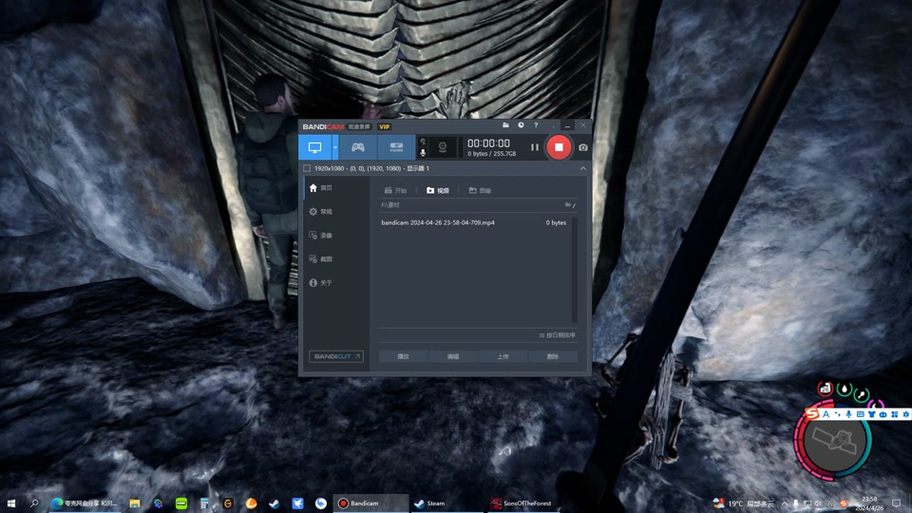912x513 pixels.
Task: Show hidden tray icons chevron
Action: (x=784, y=504)
